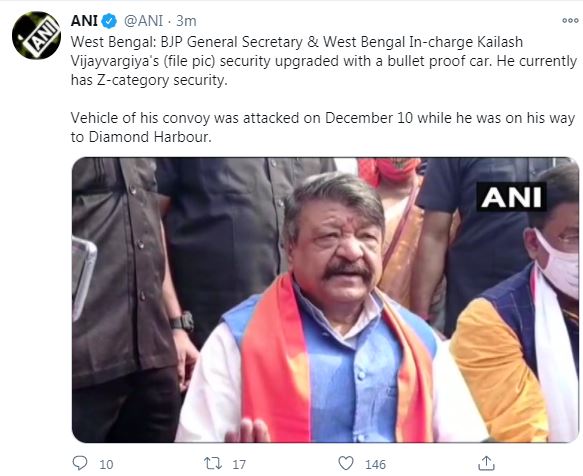Click the tweet text mentioning Z-category security
Image resolution: width=583 pixels, height=476 pixels.
[x=149, y=80]
